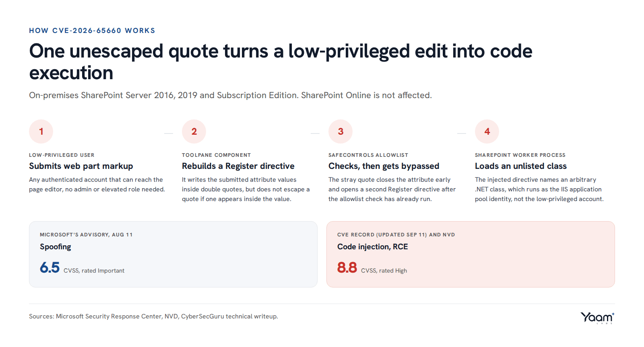Viewport: 644px width, 347px height.
Task: Click the step 4 circle badge
Action: 487,131
